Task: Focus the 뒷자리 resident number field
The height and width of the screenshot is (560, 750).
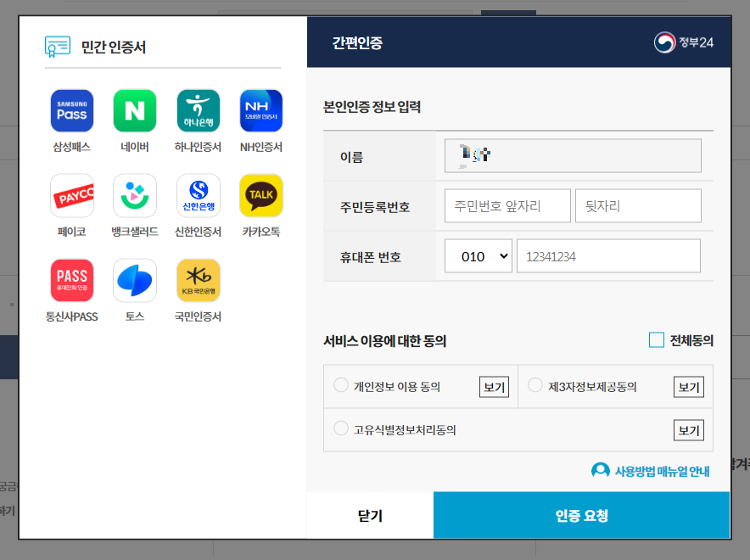Action: (x=638, y=205)
